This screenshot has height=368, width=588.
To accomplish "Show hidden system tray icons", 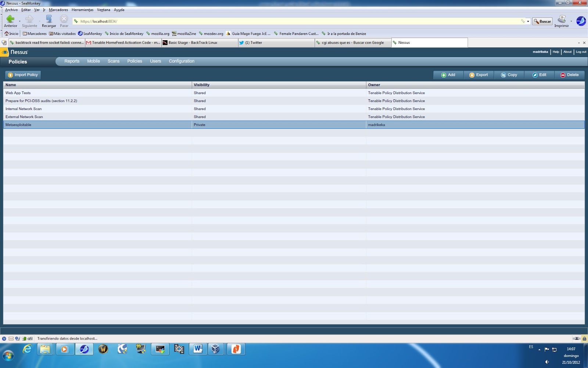I will 539,350.
